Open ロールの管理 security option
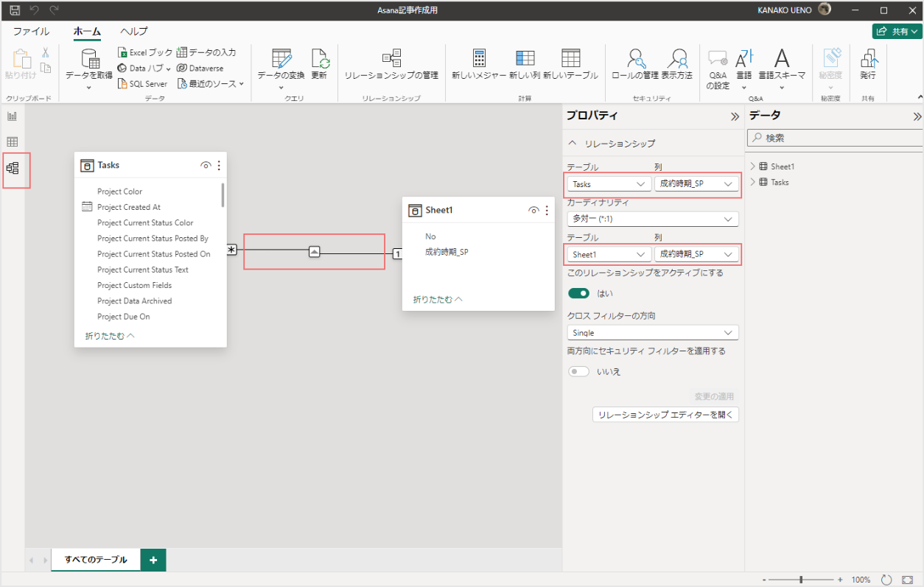The image size is (924, 587). [x=634, y=65]
